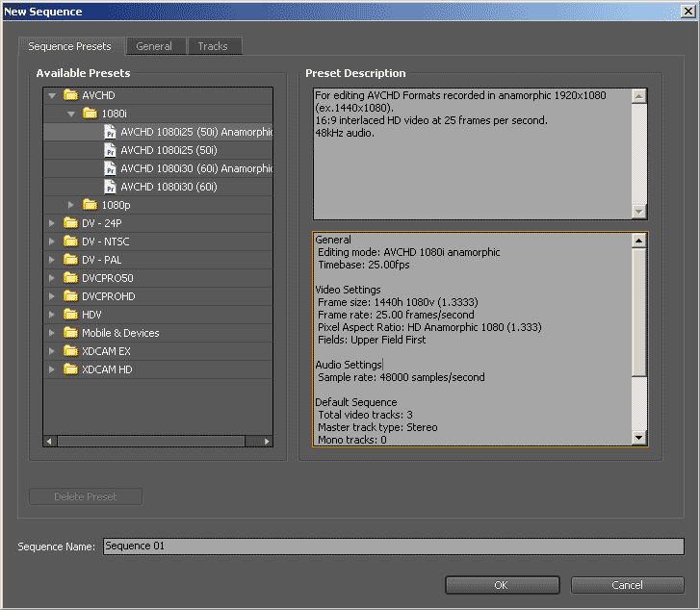The width and height of the screenshot is (700, 610).
Task: Expand the DVCPRO50 presets
Action: (51, 278)
